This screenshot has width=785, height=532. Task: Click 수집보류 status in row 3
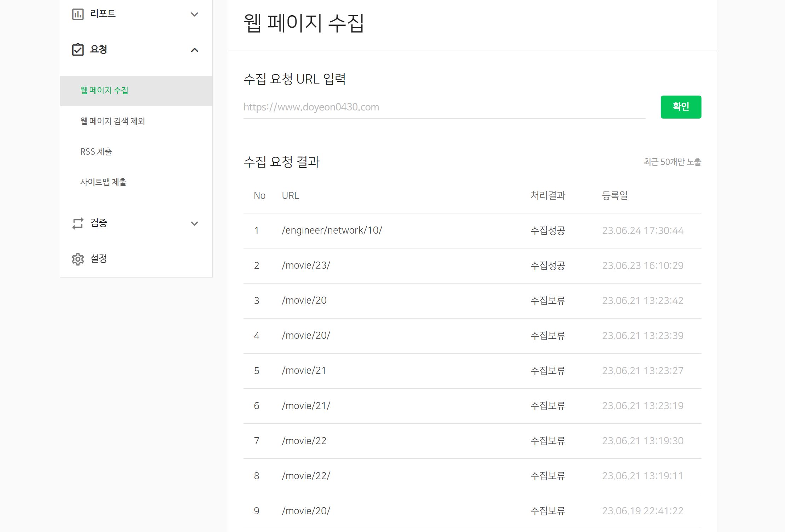coord(548,301)
